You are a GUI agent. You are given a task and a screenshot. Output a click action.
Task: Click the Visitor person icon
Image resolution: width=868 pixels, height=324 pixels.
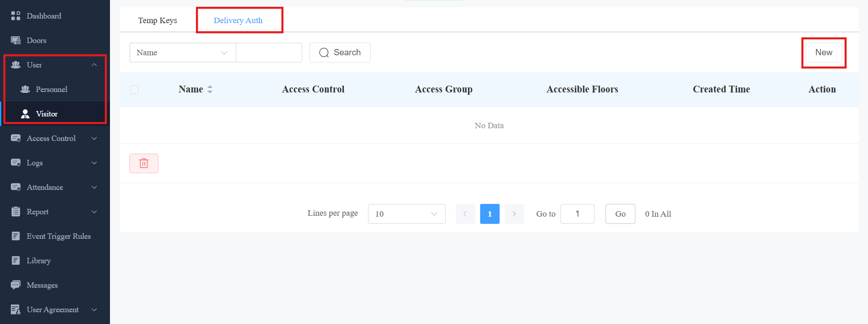click(x=25, y=114)
